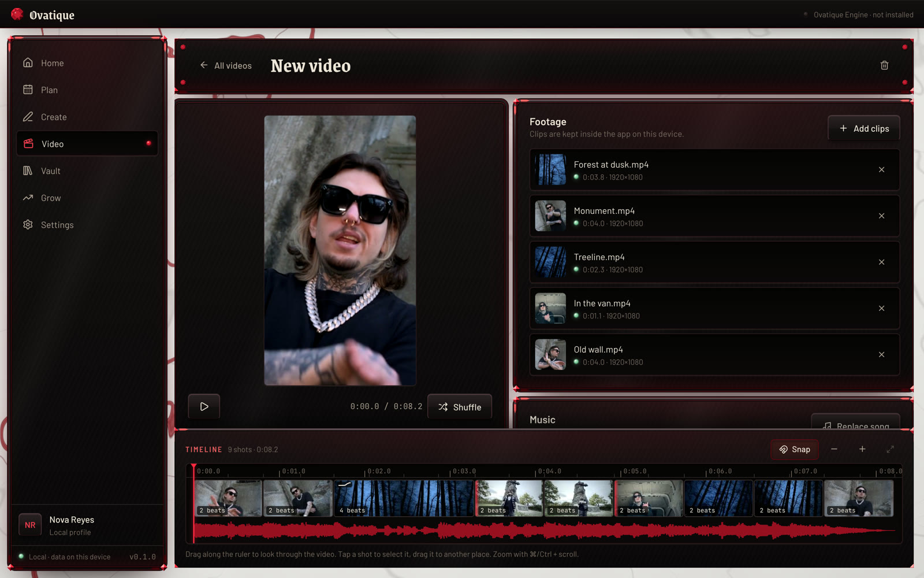Click the 0:04.0 ruler mark
The height and width of the screenshot is (578, 924).
click(x=549, y=471)
